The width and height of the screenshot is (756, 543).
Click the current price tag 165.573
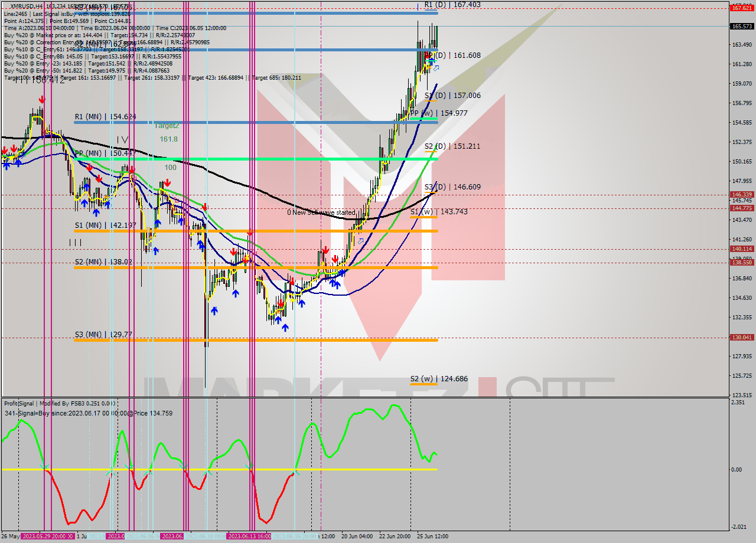[741, 27]
